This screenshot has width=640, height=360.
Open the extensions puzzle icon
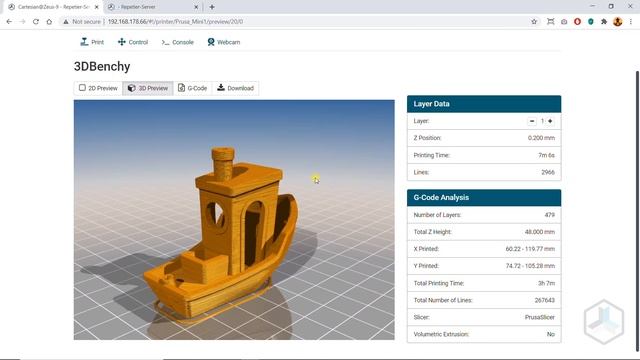604,22
